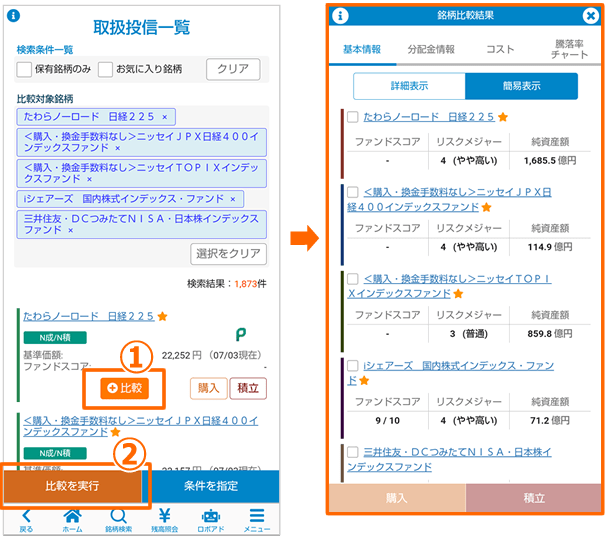Click the 検索条件一覧 heading
609x540 pixels.
45,50
